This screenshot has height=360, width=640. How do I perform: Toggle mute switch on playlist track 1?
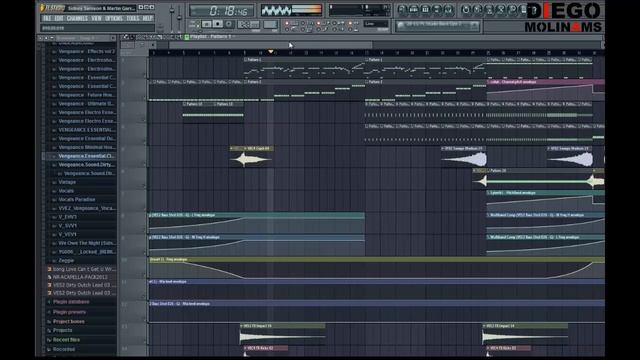click(144, 75)
